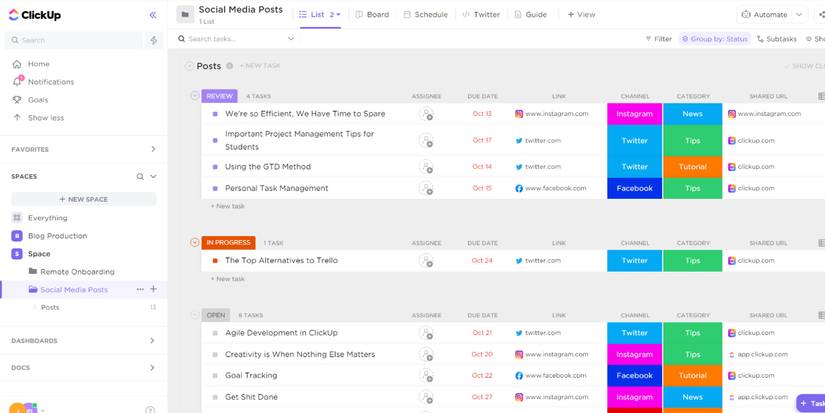825x413 pixels.
Task: Click the search icon next to Spaces
Action: click(140, 177)
